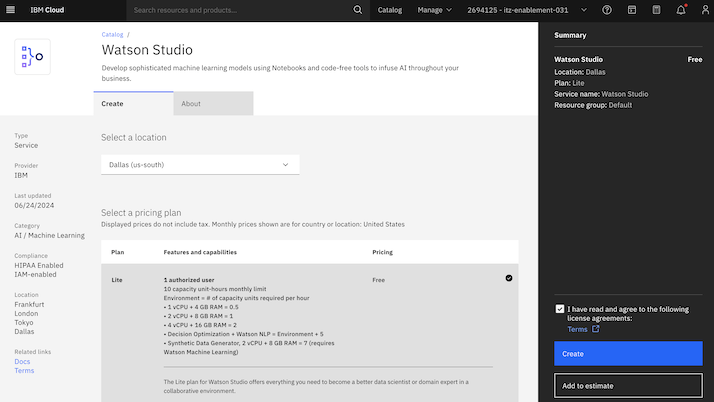Viewport: 714px width, 402px height.
Task: Click the external link icon beside Terms
Action: click(x=595, y=329)
